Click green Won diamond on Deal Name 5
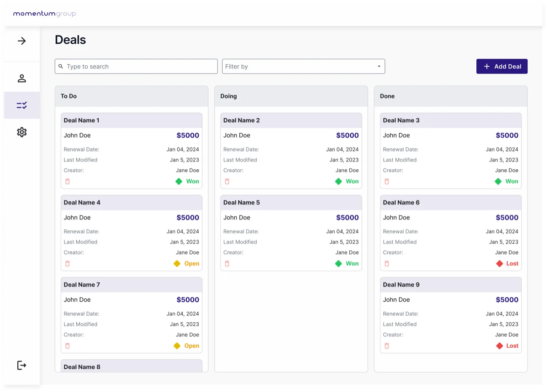548x392 pixels. pos(338,264)
